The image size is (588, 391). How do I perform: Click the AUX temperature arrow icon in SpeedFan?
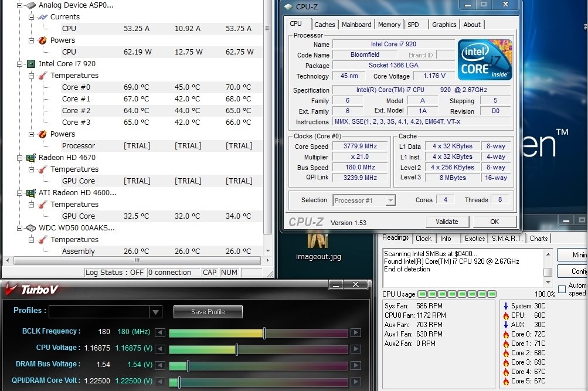click(x=505, y=325)
